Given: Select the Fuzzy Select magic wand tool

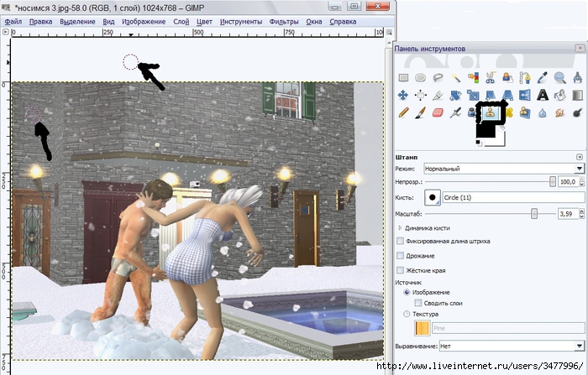Looking at the screenshot, I should coord(455,78).
